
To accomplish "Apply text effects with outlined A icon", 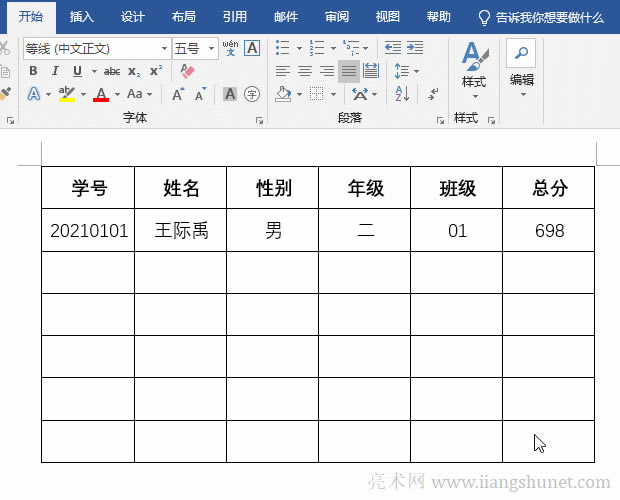I will click(34, 94).
